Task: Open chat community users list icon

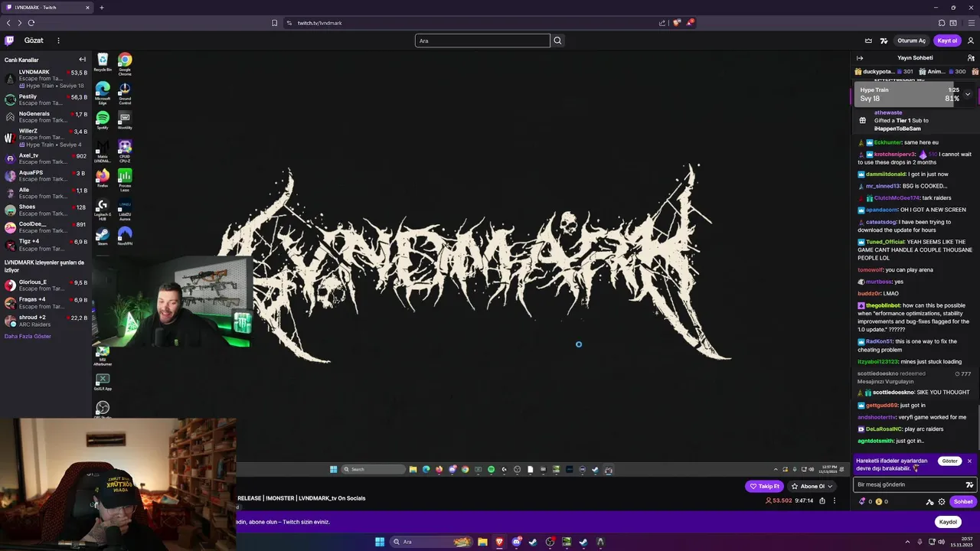Action: 971,58
